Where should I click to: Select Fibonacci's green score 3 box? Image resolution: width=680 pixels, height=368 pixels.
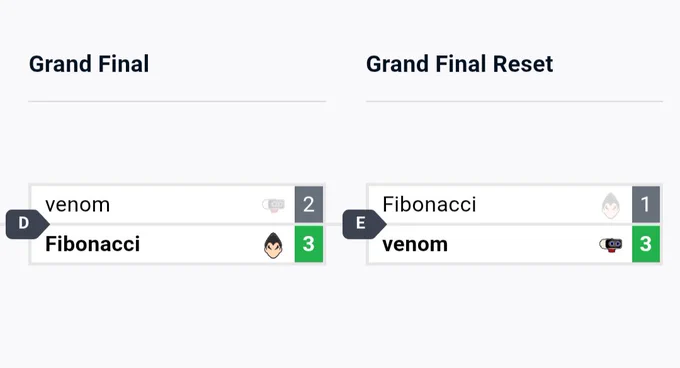point(309,244)
